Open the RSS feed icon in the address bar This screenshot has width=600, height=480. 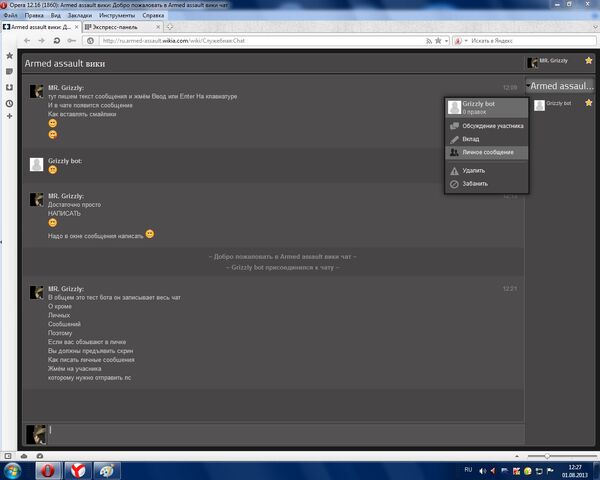coord(429,41)
